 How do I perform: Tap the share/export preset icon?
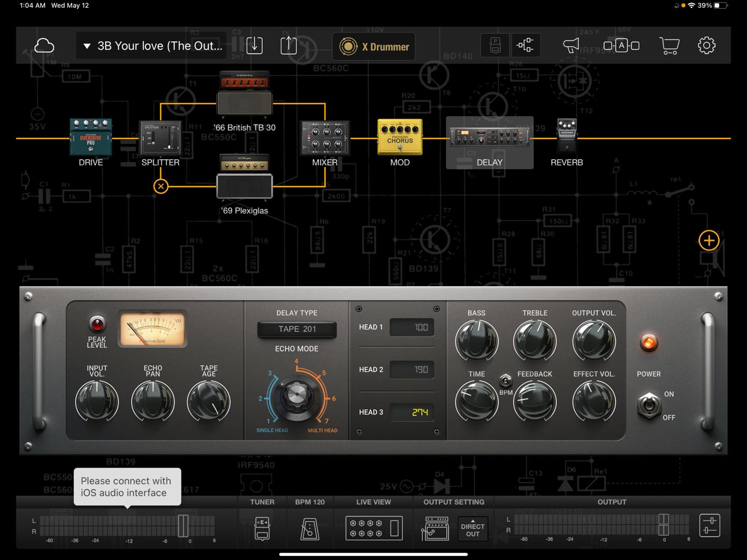289,46
